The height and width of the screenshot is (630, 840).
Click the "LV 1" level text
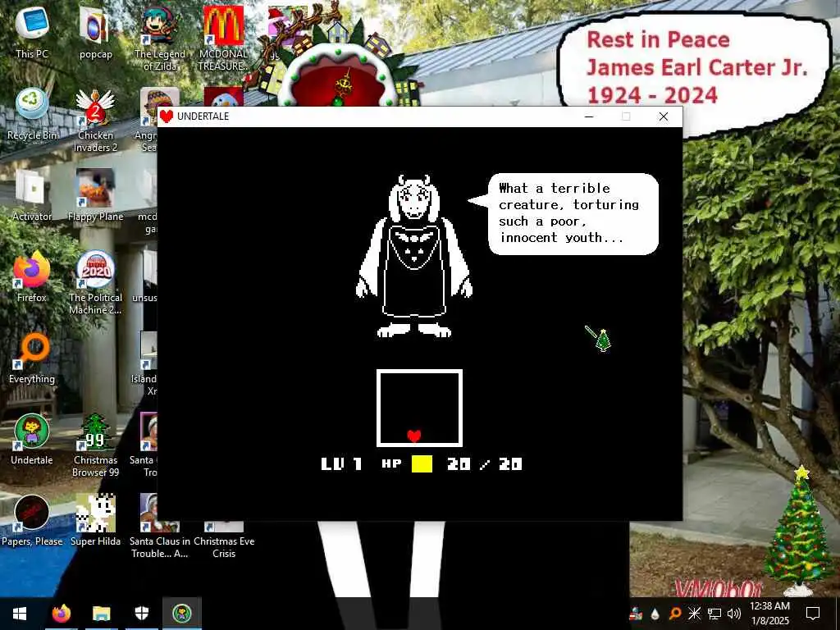342,464
